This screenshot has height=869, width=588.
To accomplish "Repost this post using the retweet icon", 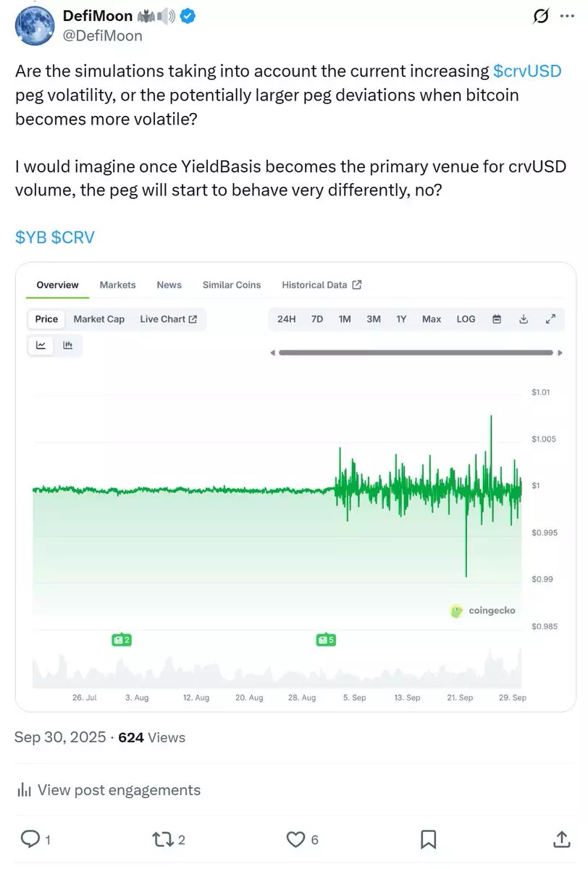I will (x=161, y=839).
